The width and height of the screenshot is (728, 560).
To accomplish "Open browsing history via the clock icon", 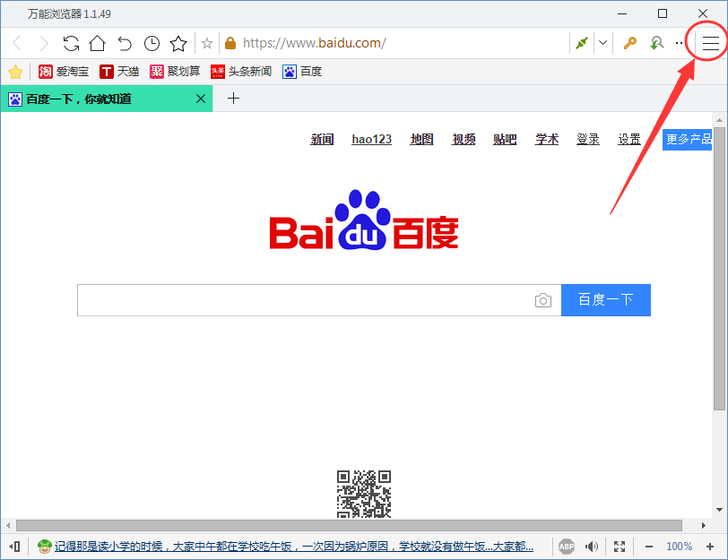I will click(x=152, y=42).
